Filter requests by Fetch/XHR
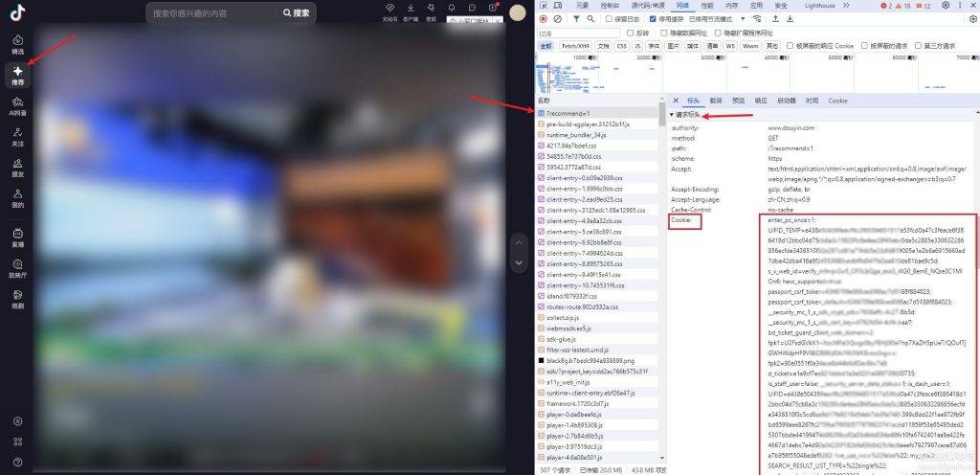This screenshot has width=980, height=475. [x=575, y=46]
